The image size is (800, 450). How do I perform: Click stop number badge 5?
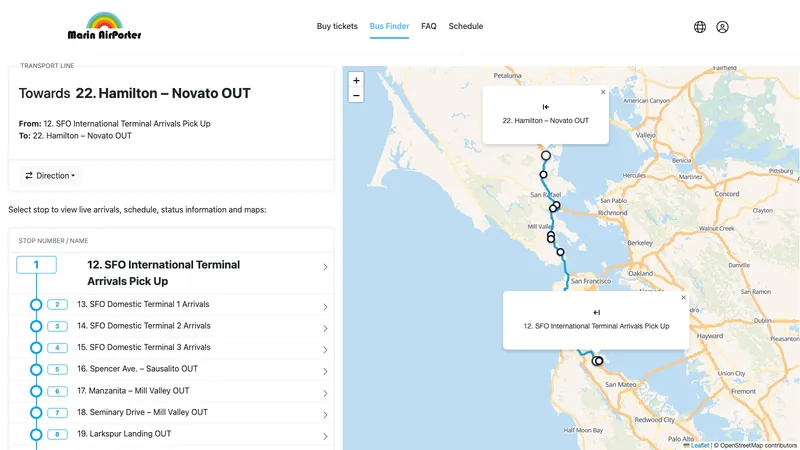pyautogui.click(x=57, y=369)
